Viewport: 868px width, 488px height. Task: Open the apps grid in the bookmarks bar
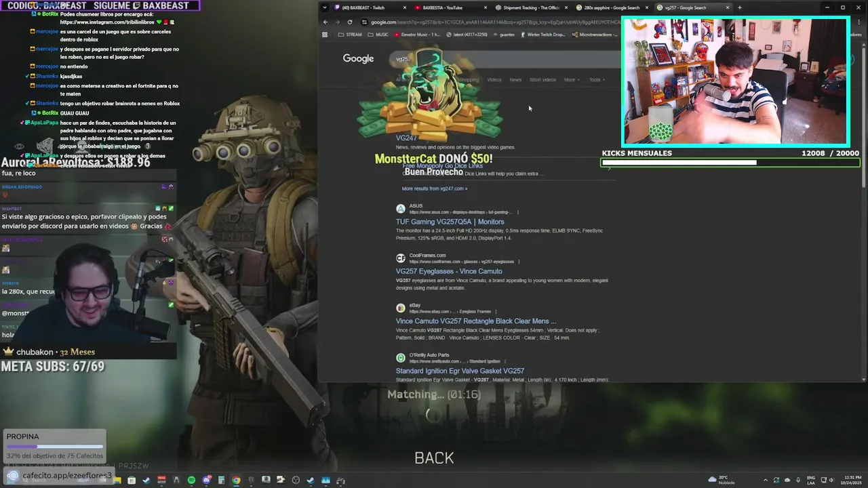325,35
